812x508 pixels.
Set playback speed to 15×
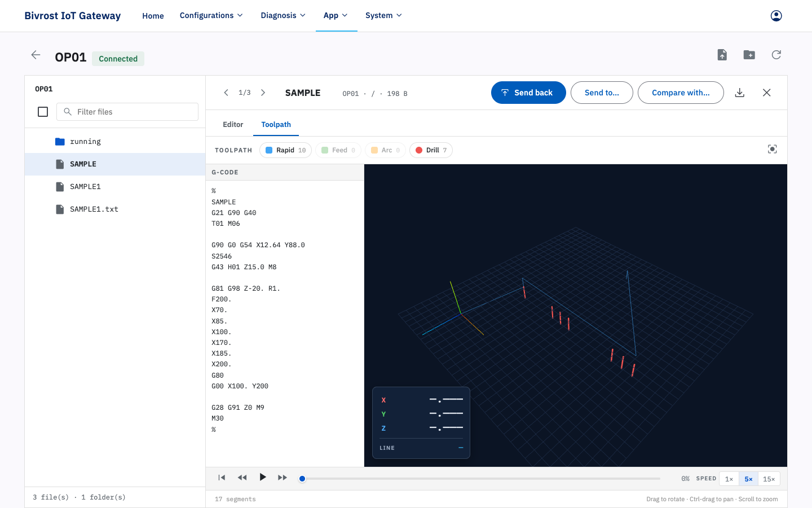[769, 479]
